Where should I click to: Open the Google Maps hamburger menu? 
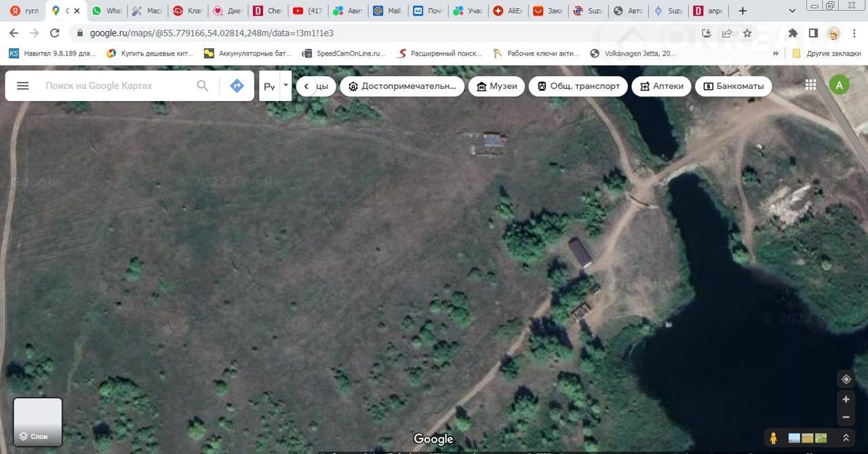coord(22,86)
